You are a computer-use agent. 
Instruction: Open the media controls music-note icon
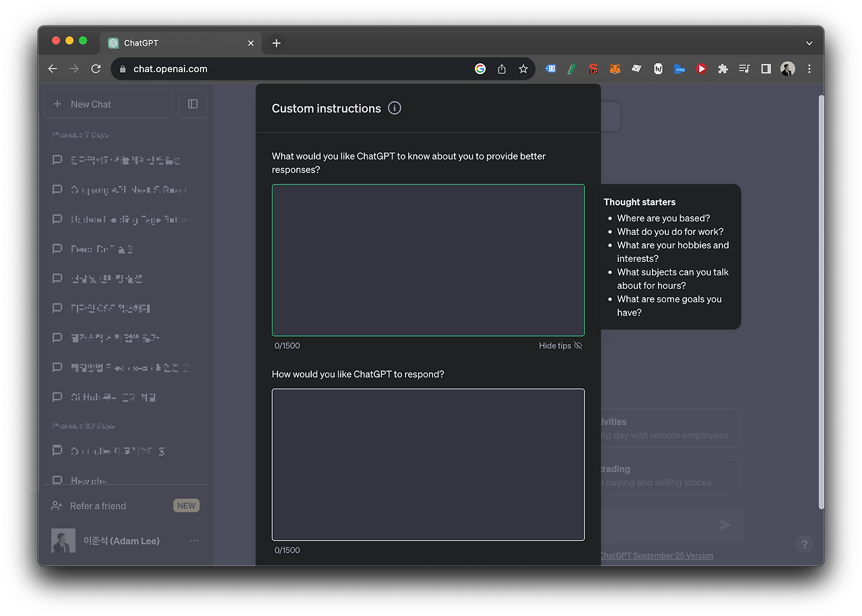coord(744,69)
